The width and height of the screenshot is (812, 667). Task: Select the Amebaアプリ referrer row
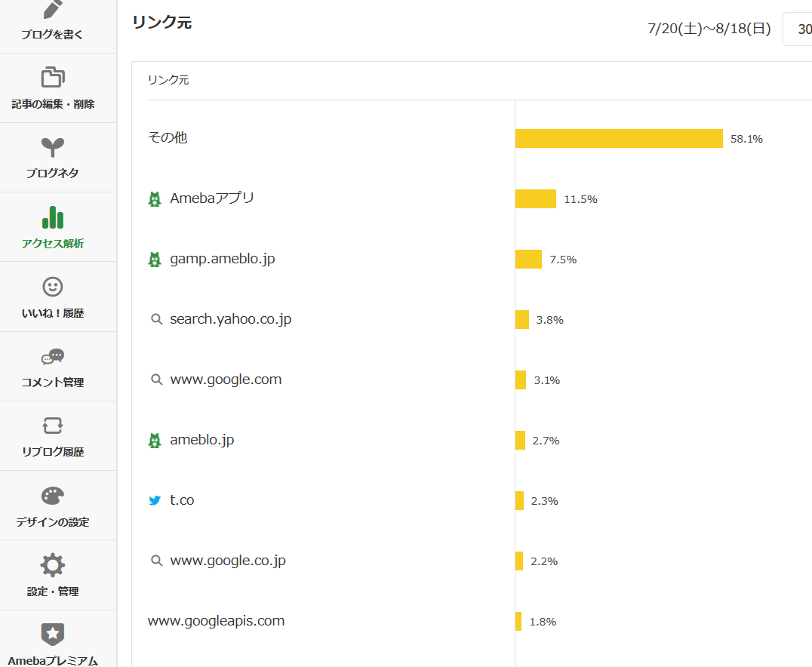[212, 198]
